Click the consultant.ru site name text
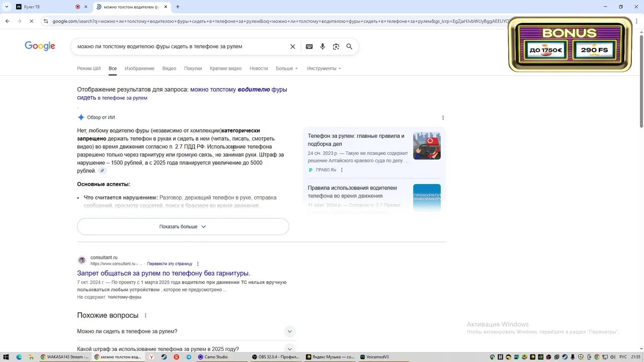Viewport: 644px width, 362px height. point(104,257)
